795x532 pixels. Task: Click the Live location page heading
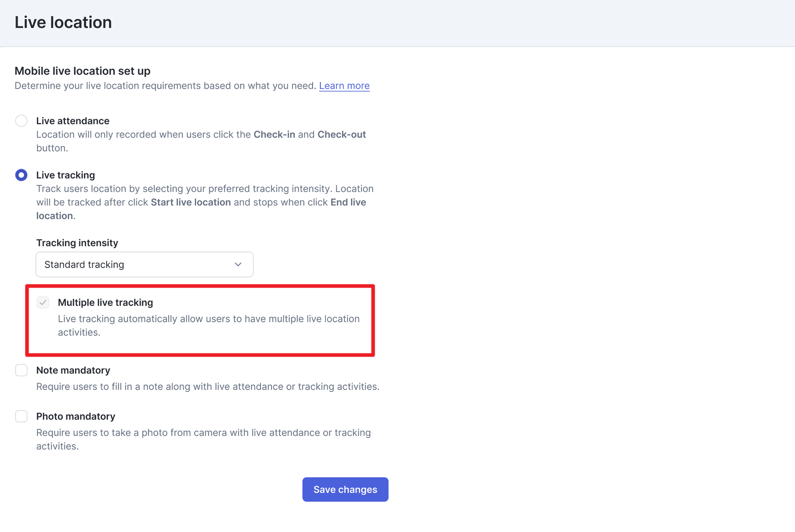pyautogui.click(x=63, y=22)
